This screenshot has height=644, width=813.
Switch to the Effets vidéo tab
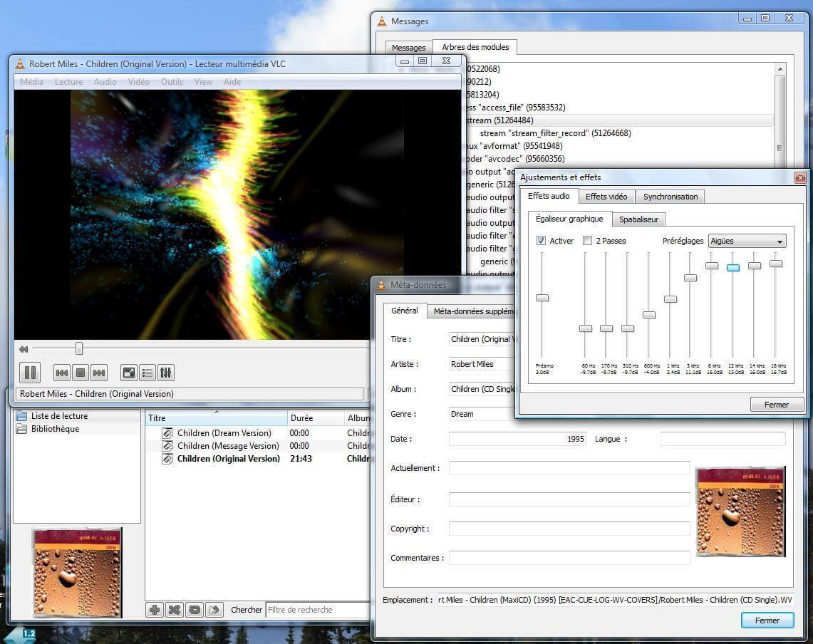(x=606, y=196)
